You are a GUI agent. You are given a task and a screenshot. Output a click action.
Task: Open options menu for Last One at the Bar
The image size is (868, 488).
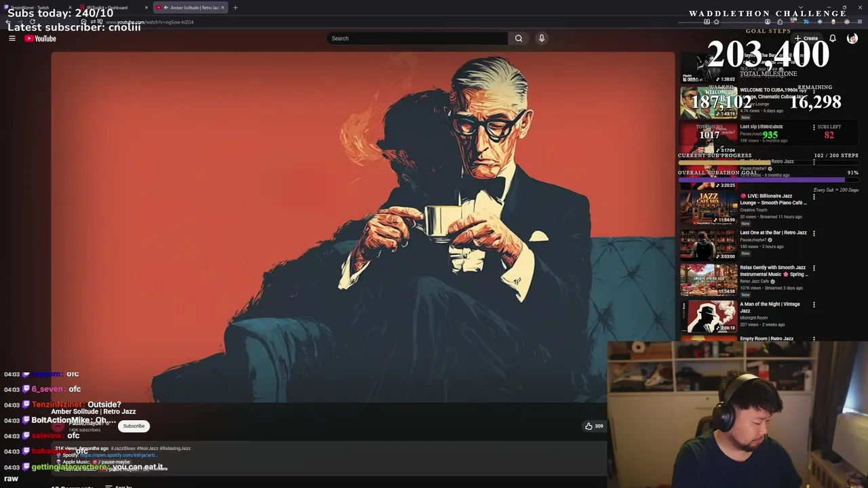pos(814,233)
